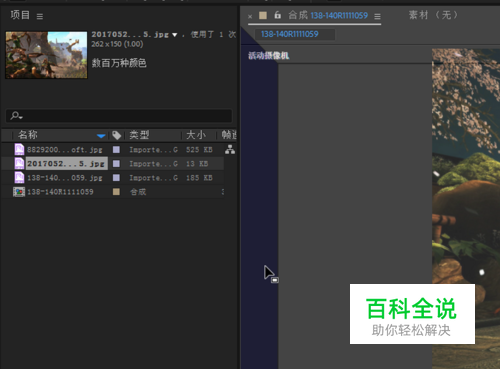500x369 pixels.
Task: Click the label tag column icon
Action: pyautogui.click(x=116, y=135)
